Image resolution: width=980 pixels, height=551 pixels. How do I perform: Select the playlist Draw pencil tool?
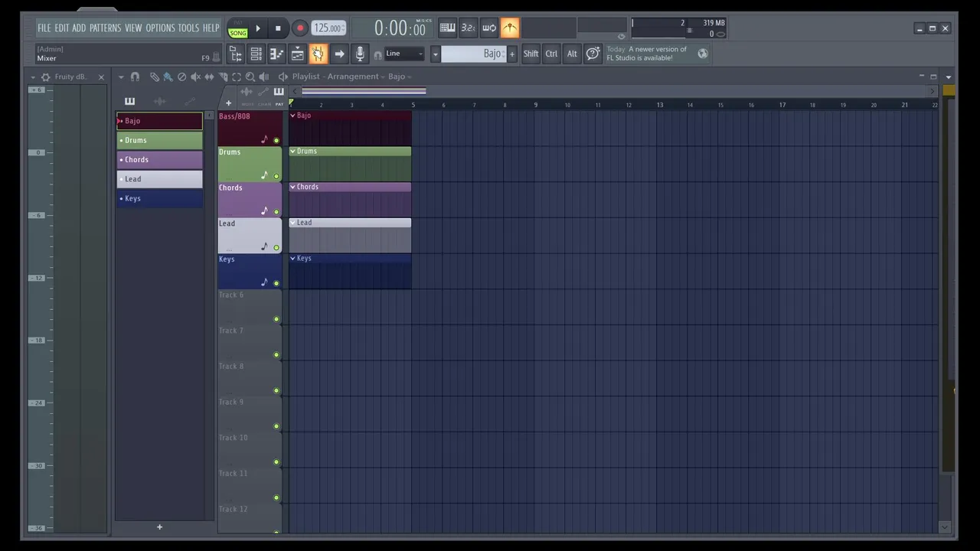click(154, 77)
